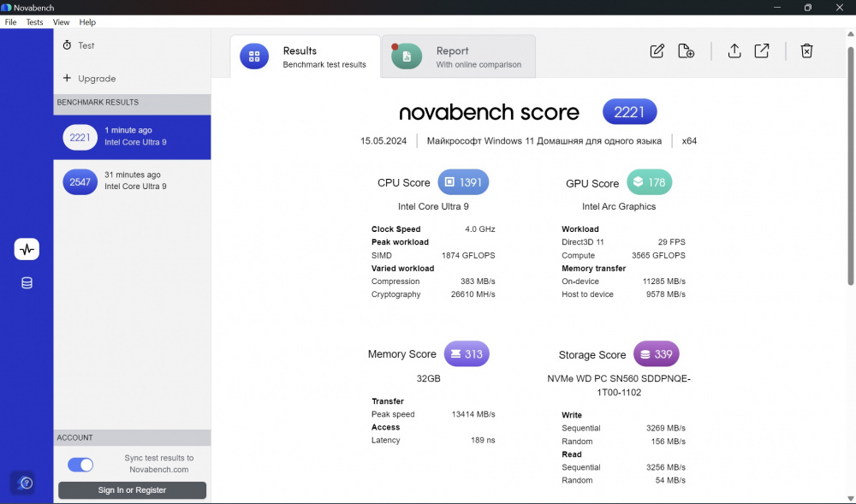The width and height of the screenshot is (856, 504).
Task: Start a new Test from the Test option
Action: 81,45
